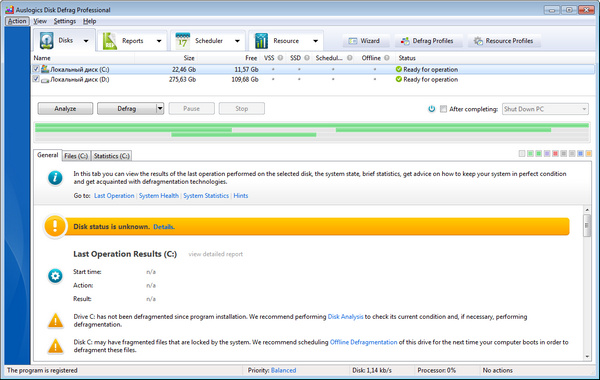Click the Scheduler calendar icon
This screenshot has width=600, height=380.
click(x=183, y=41)
